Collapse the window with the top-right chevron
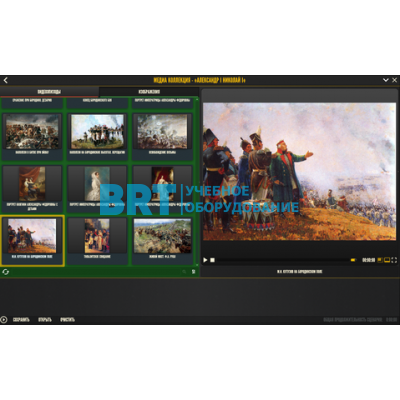This screenshot has width=400, height=400. (x=386, y=80)
